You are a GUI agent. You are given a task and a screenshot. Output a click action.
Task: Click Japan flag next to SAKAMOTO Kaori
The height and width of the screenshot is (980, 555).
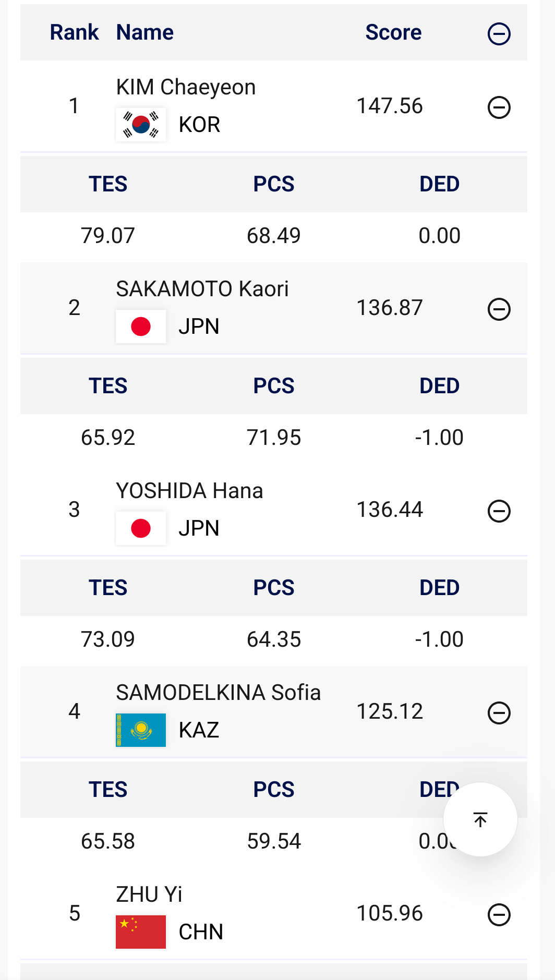click(x=141, y=326)
